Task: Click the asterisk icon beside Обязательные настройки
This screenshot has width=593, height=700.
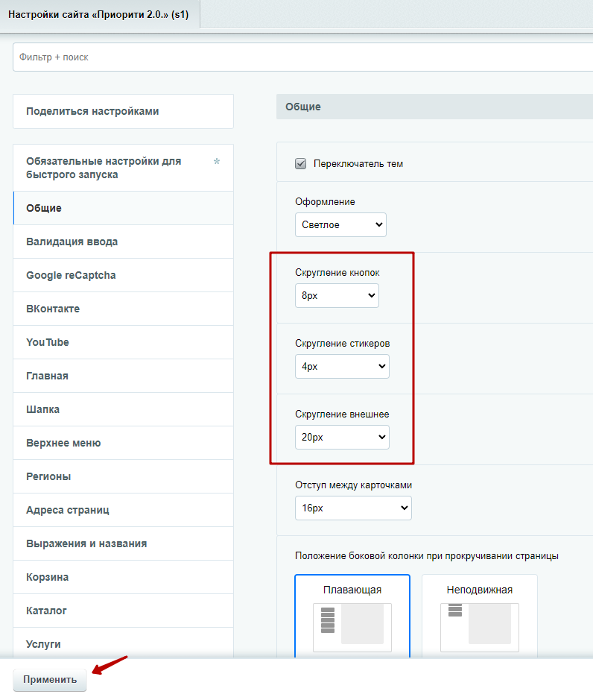Action: tap(216, 161)
